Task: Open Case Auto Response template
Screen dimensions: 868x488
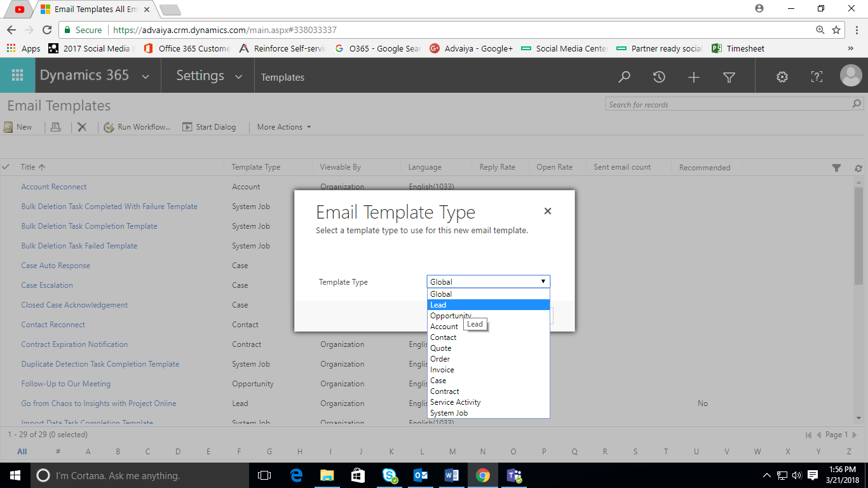Action: coord(55,266)
